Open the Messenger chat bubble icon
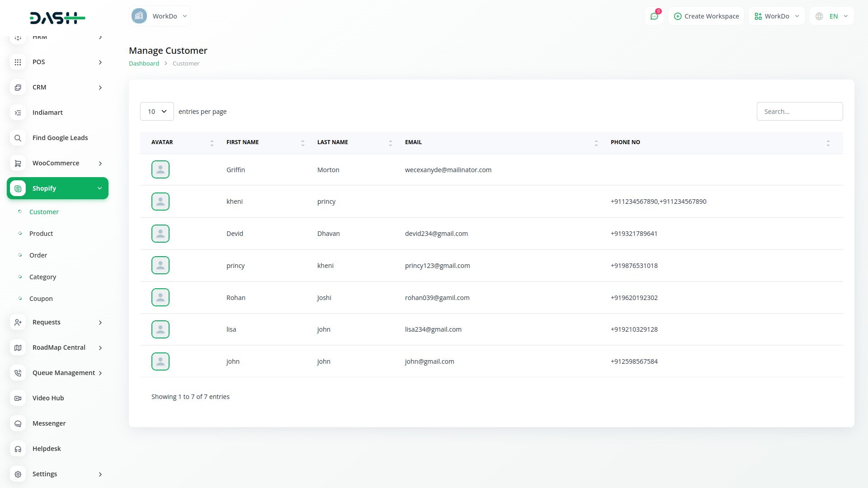Viewport: 868px width, 488px height. (18, 423)
